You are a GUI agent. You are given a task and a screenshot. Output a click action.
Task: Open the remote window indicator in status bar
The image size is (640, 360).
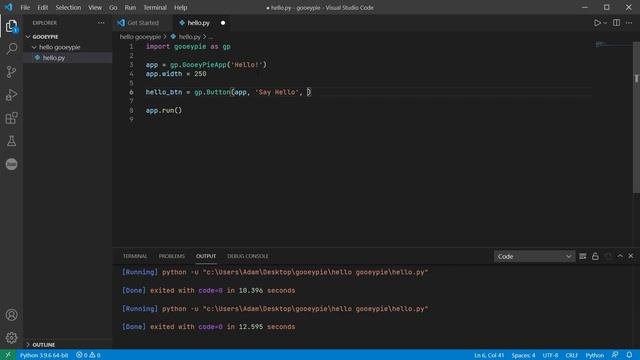tap(8, 355)
